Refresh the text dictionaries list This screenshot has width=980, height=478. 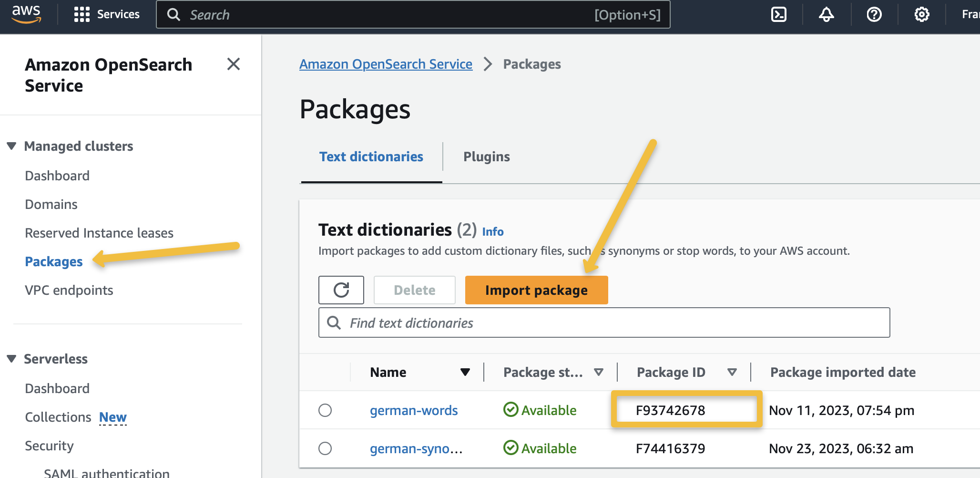(x=341, y=290)
